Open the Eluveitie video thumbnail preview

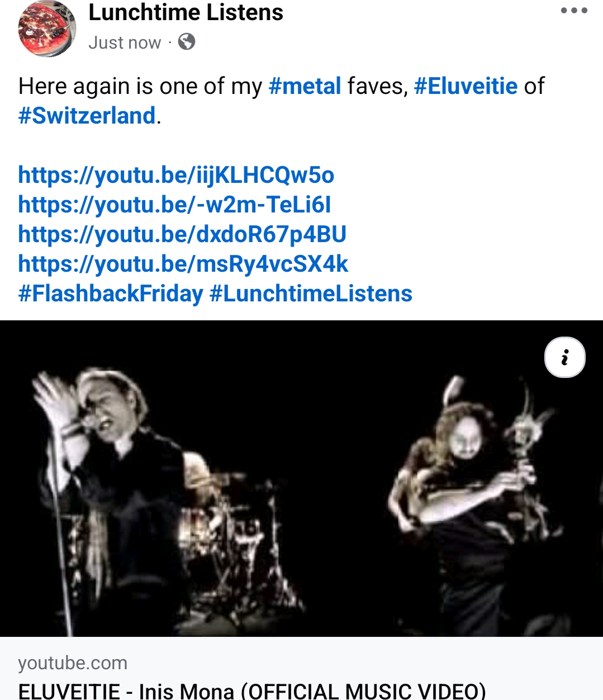(x=301, y=479)
